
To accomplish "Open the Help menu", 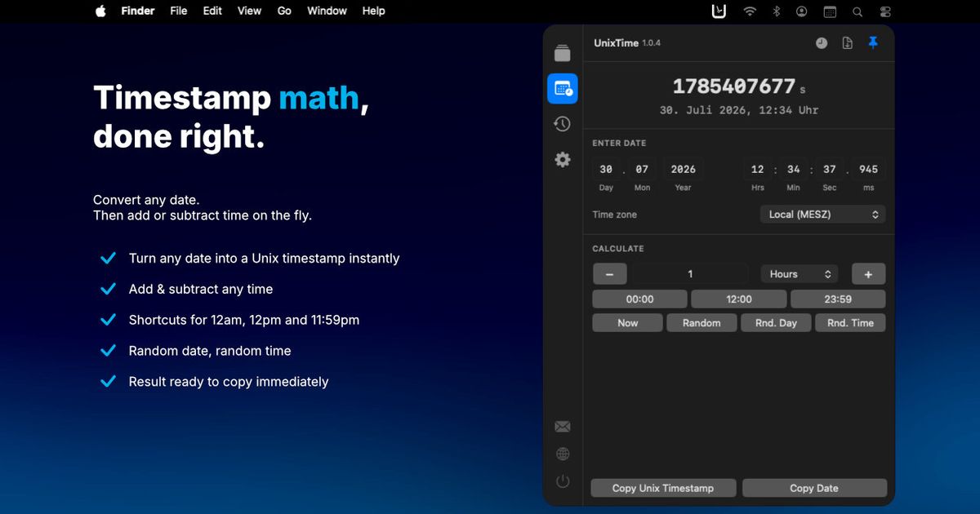I will click(373, 11).
